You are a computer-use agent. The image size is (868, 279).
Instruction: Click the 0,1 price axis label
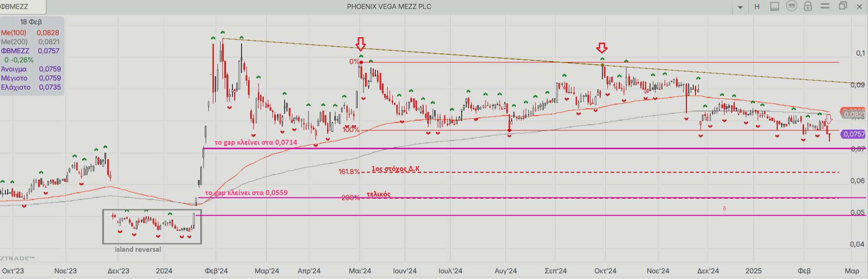tap(860, 53)
